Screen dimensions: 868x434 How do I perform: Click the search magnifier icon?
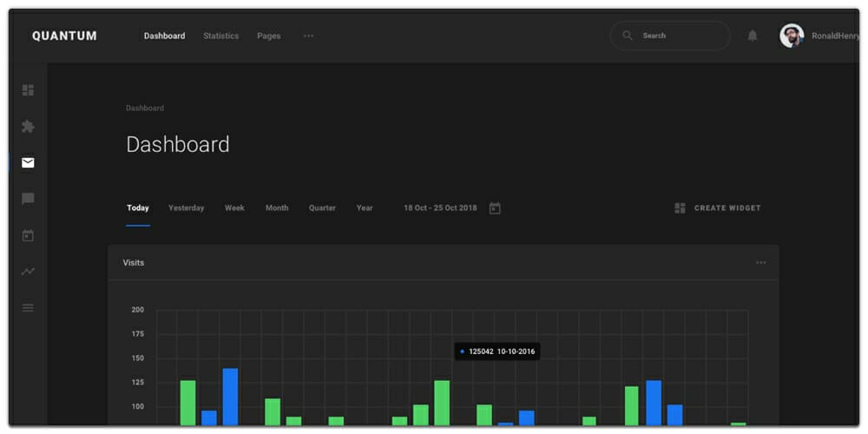pyautogui.click(x=628, y=36)
